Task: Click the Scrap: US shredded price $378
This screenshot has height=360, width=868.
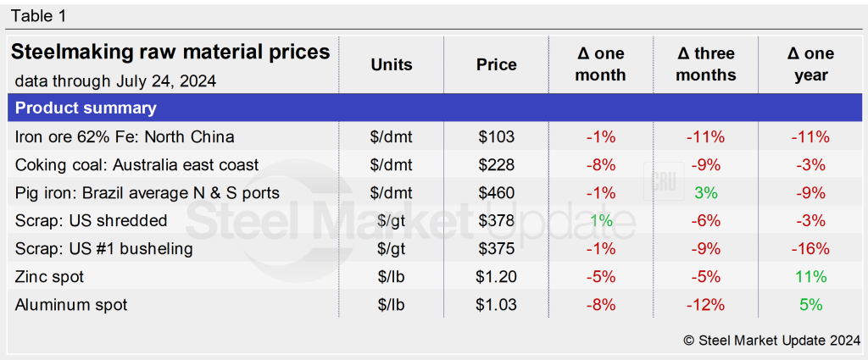Action: tap(496, 220)
